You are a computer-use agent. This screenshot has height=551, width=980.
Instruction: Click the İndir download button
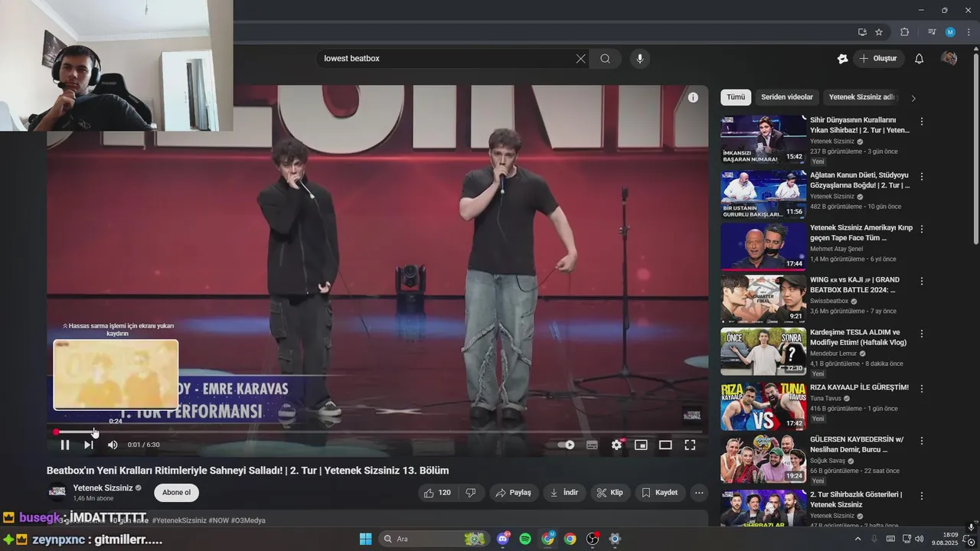(564, 493)
